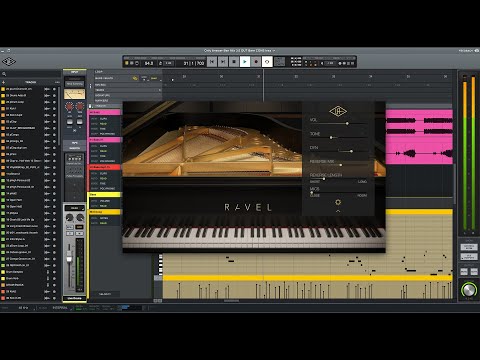Open the output dropdown at top of the channel strip
Image resolution: width=480 pixels, height=360 pixels.
[x=75, y=208]
